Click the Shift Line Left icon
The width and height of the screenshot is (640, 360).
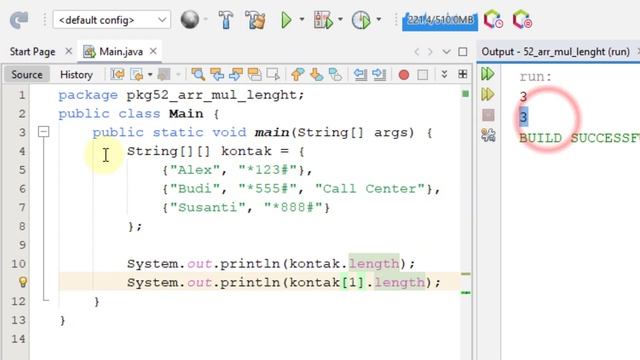click(x=360, y=74)
